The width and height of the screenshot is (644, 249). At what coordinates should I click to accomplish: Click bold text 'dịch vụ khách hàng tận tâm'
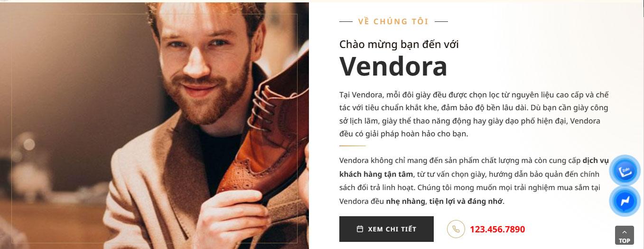474,167
